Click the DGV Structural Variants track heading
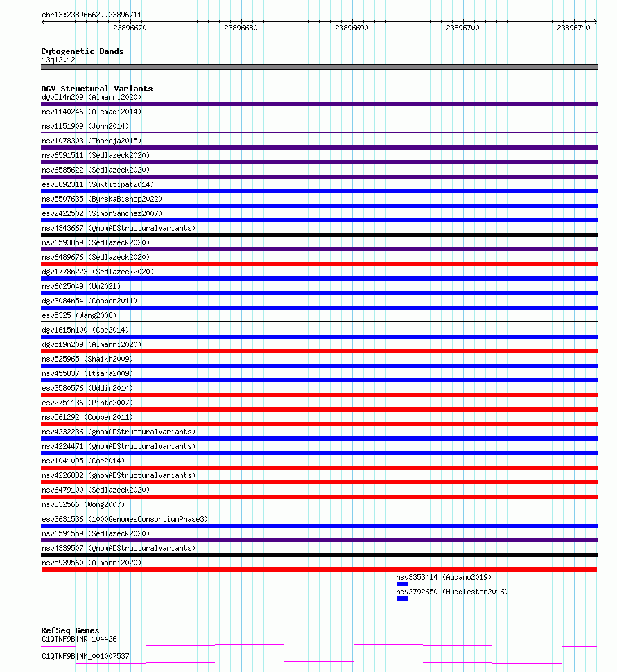Image resolution: width=617 pixels, height=672 pixels. coord(97,89)
